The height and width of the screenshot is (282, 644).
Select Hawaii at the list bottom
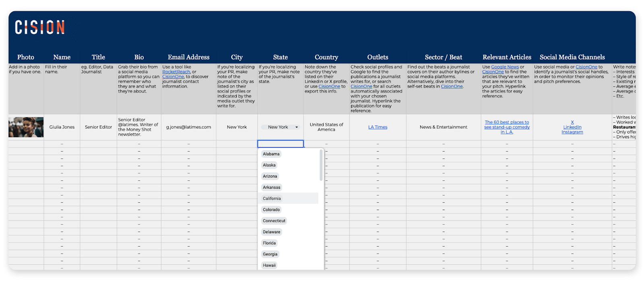click(x=269, y=265)
